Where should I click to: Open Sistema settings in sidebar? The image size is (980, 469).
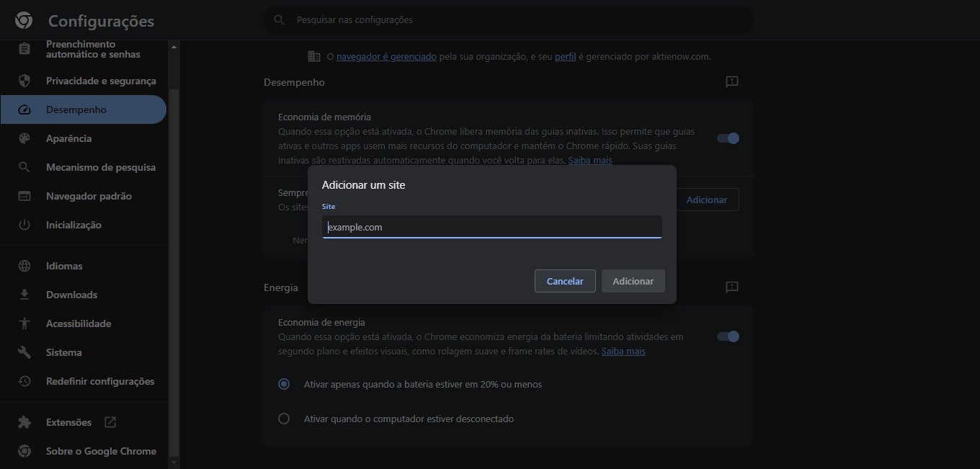tap(64, 352)
